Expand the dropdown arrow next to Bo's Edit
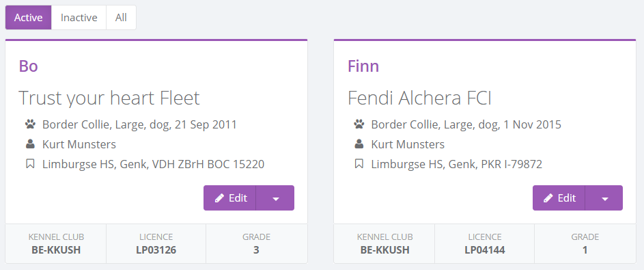Image resolution: width=644 pixels, height=270 pixels. 276,198
